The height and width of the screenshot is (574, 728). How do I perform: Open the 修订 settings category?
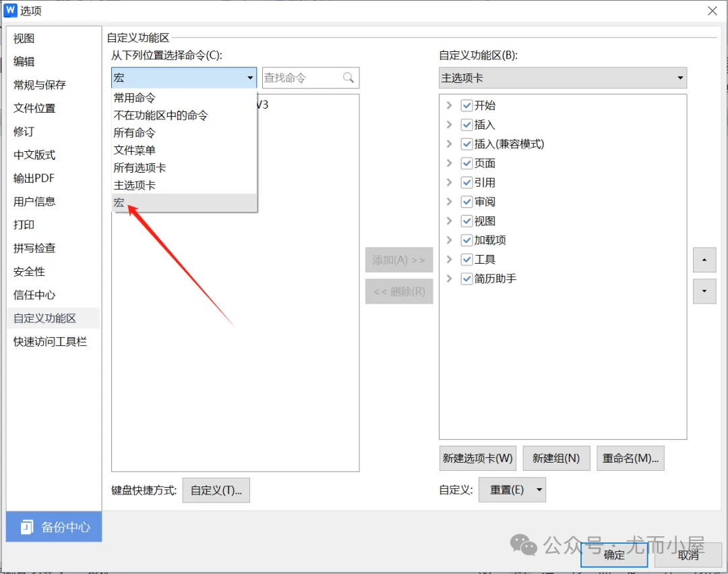tap(53, 132)
